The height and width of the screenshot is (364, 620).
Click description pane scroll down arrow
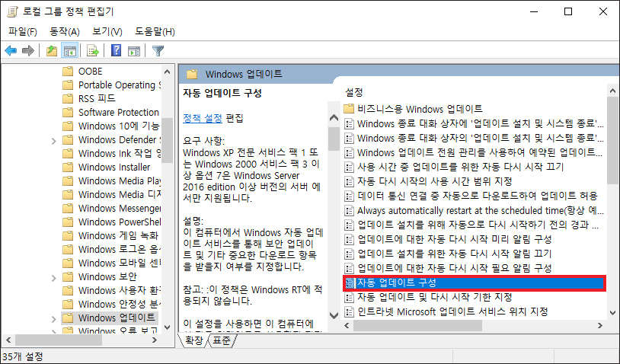click(x=334, y=315)
